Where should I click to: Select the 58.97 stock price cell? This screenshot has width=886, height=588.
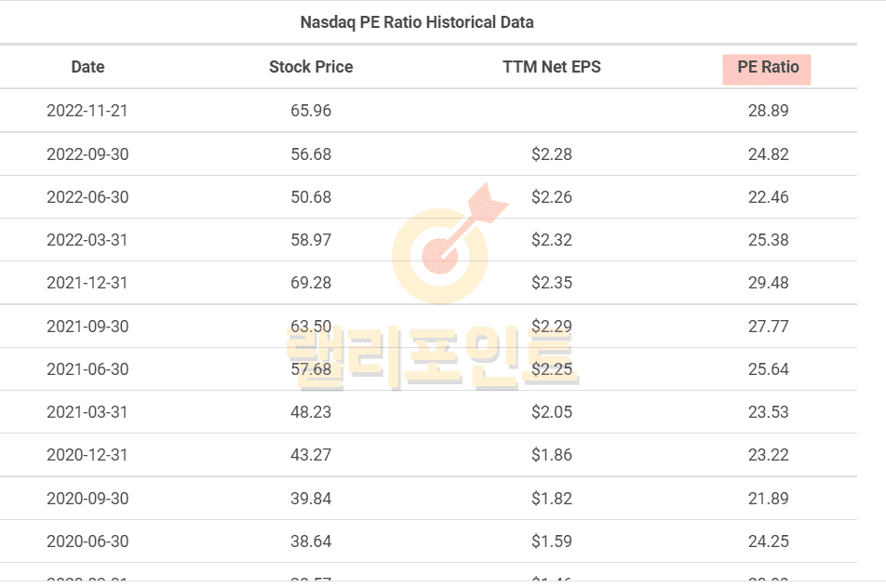(311, 240)
